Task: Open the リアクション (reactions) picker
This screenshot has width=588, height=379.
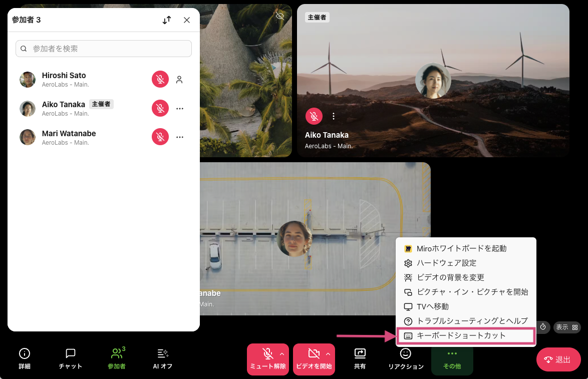Action: [x=405, y=359]
